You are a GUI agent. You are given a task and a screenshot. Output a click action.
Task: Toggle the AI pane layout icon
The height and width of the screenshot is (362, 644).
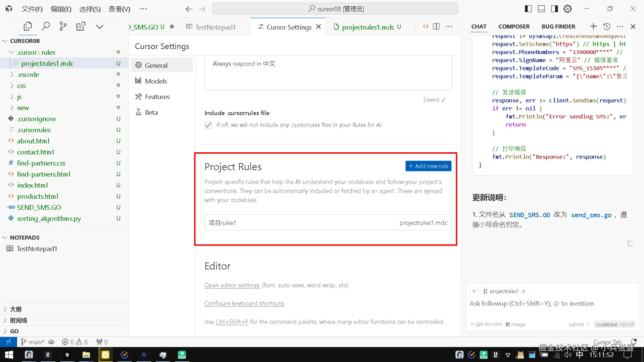point(554,9)
